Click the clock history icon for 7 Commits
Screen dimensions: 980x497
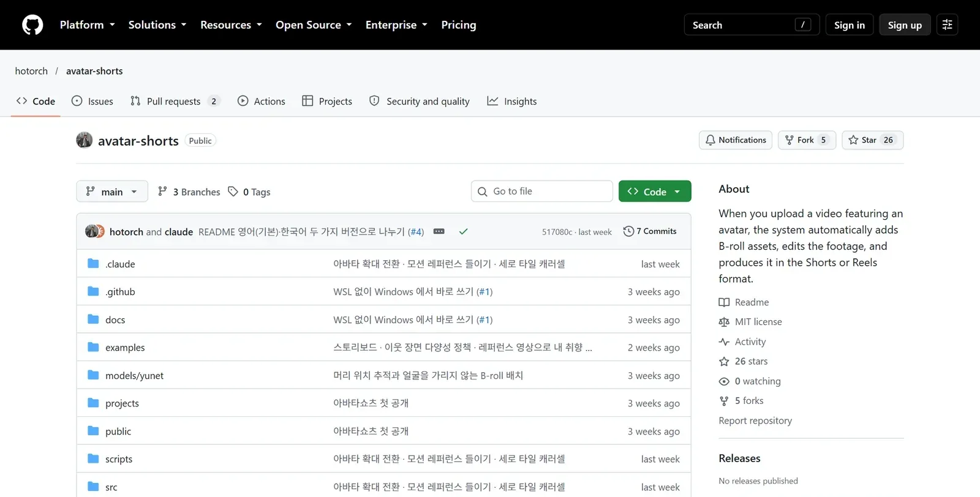[x=628, y=231]
